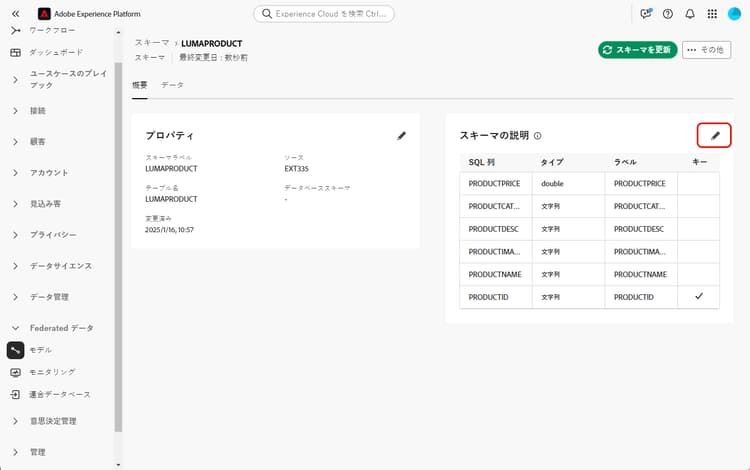Expand the 顧客 section

(15, 142)
